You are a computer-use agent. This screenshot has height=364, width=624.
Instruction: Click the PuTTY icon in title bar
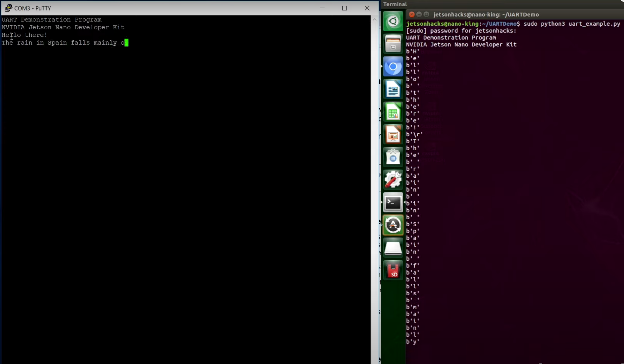[x=8, y=8]
